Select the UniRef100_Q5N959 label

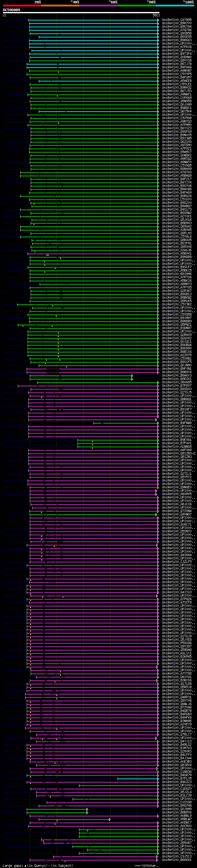[x=177, y=101]
